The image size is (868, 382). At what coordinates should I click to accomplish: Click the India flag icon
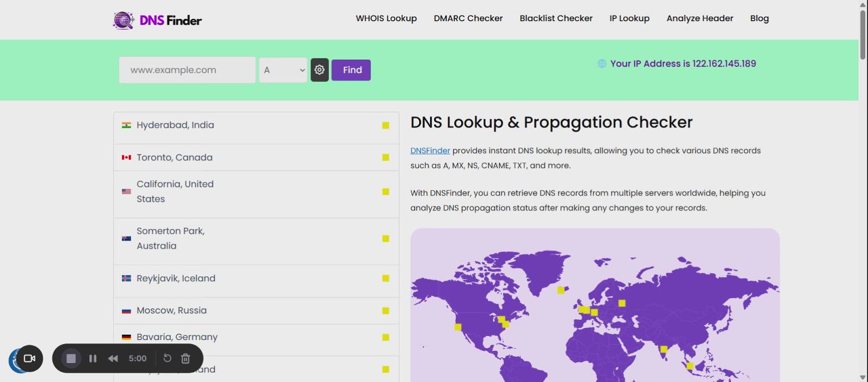pyautogui.click(x=126, y=125)
